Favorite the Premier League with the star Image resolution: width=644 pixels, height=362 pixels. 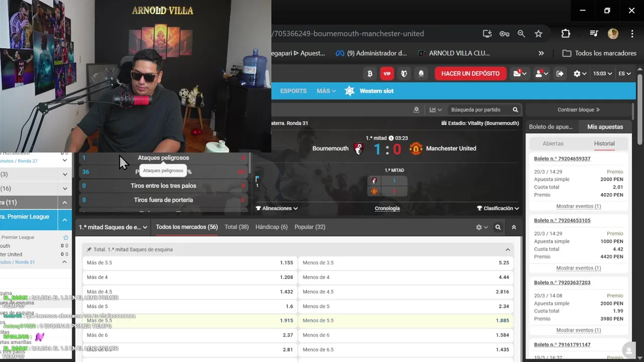coord(65,237)
